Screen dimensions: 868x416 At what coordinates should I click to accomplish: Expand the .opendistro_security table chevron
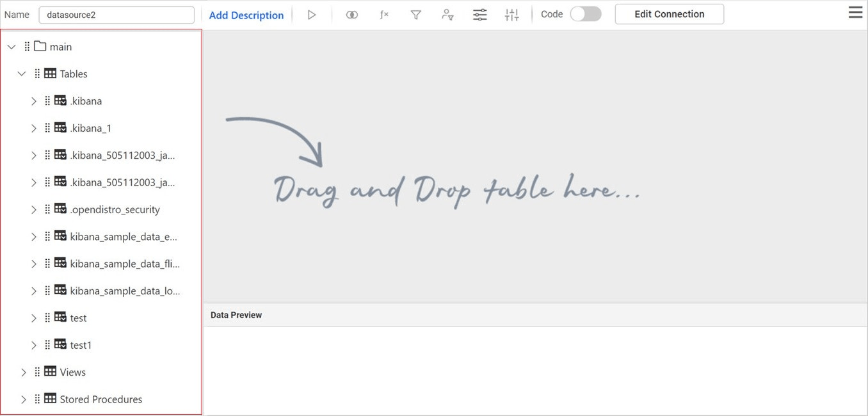[x=34, y=209]
